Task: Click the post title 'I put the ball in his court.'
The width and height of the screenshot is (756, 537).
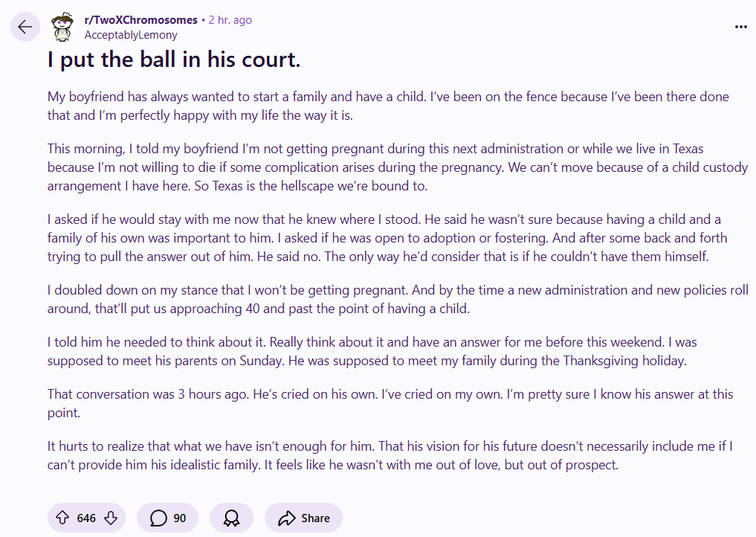Action: point(174,60)
